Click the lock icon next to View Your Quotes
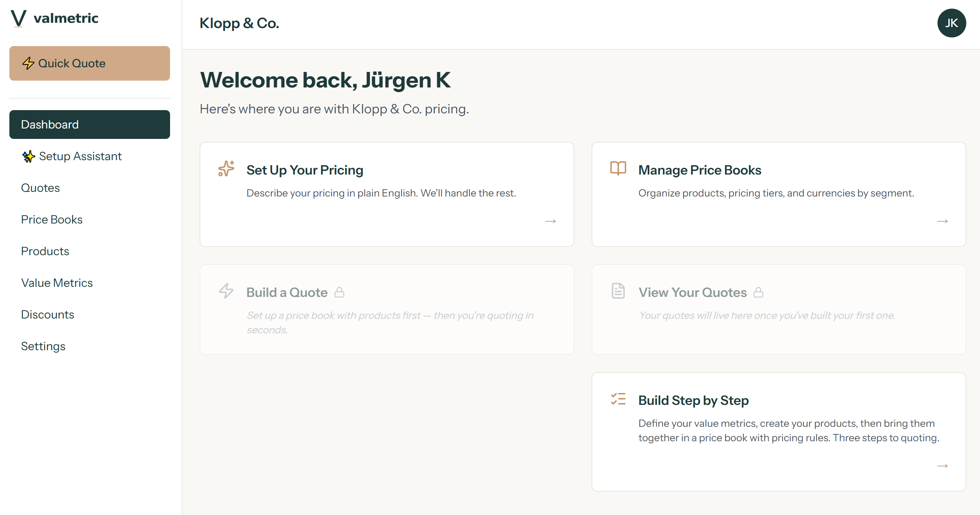Viewport: 980px width, 515px height. pos(759,292)
